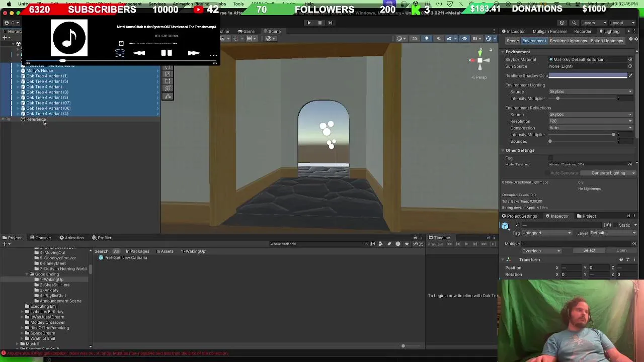Select the Baked Lightmaps sub-tab
The width and height of the screenshot is (644, 362).
point(607,41)
